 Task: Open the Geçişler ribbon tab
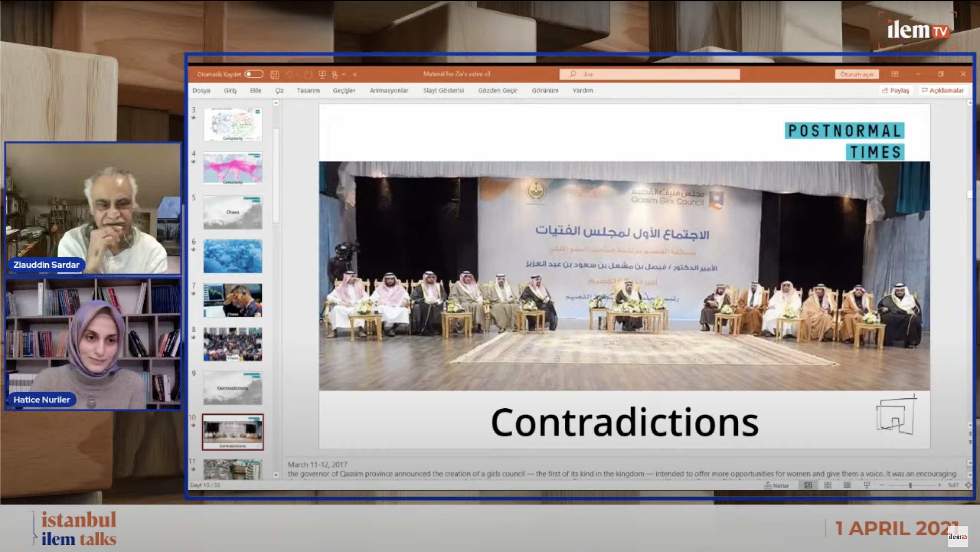pyautogui.click(x=344, y=91)
